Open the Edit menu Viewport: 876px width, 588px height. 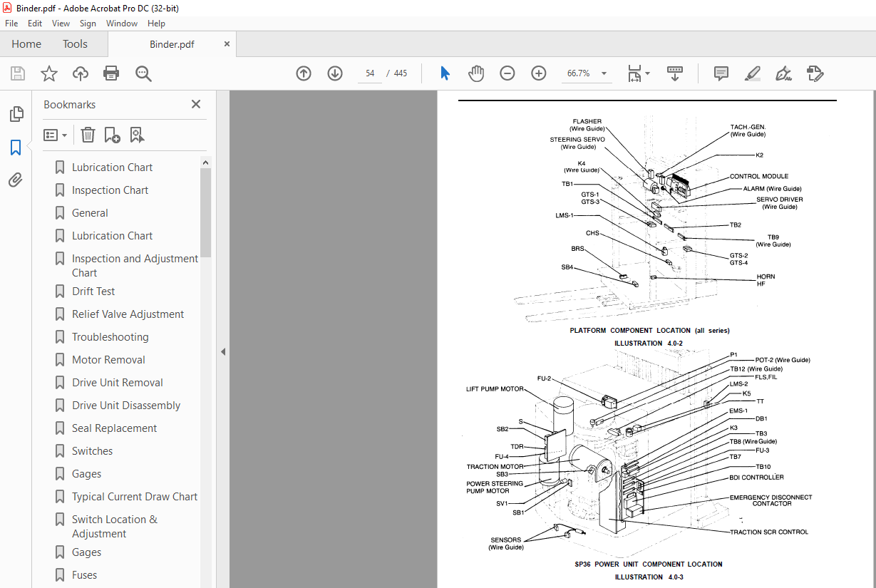click(x=35, y=24)
